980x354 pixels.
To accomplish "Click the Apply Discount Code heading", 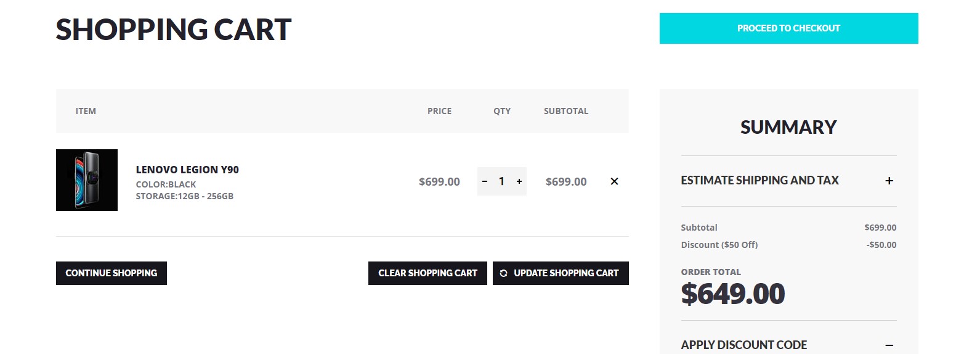I will click(743, 345).
